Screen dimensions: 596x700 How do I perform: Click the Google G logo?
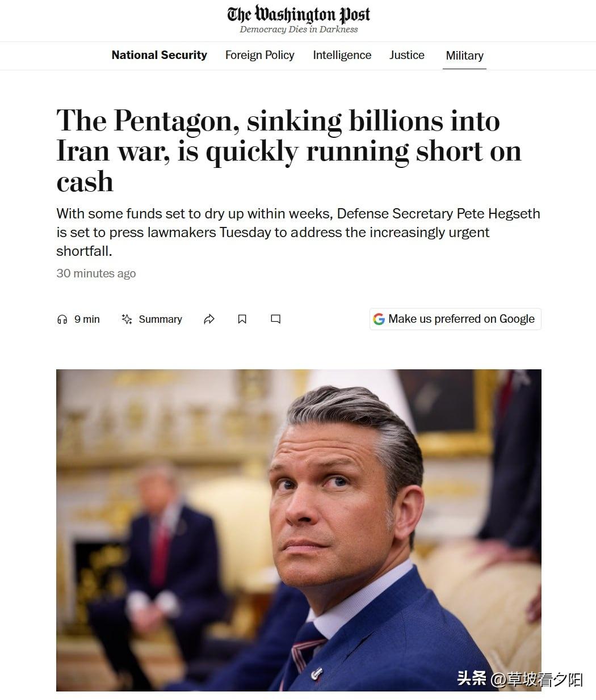pyautogui.click(x=379, y=319)
